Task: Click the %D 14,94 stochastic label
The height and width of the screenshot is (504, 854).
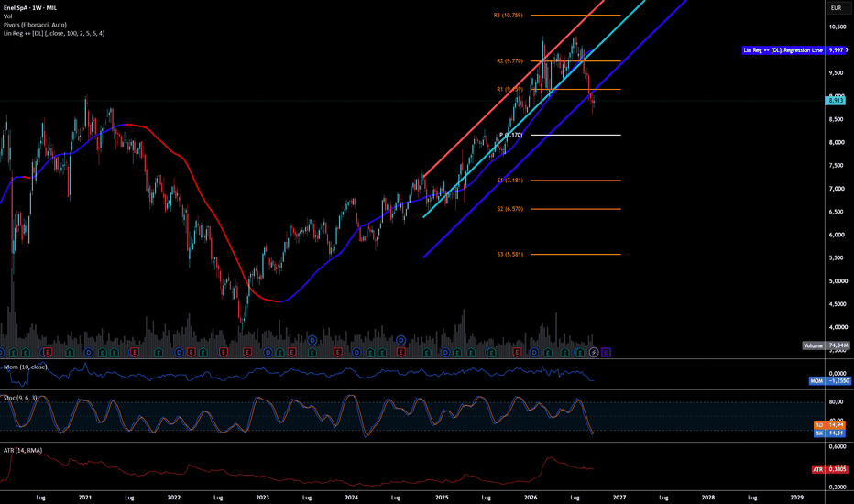Action: tap(830, 425)
